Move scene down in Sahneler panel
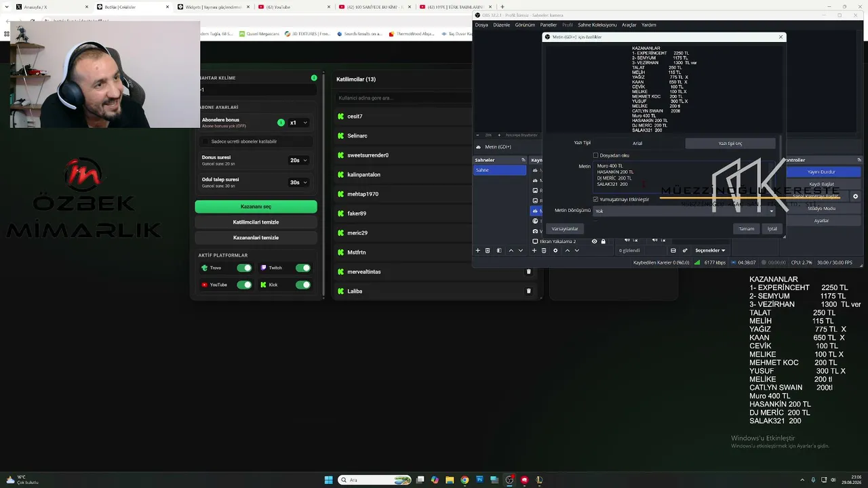This screenshot has width=868, height=488. (521, 251)
